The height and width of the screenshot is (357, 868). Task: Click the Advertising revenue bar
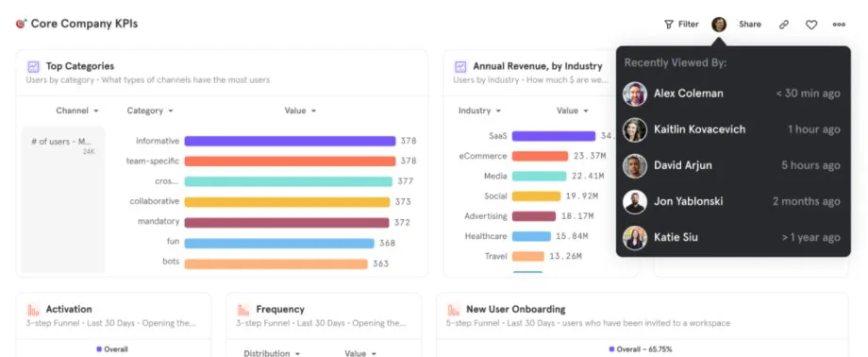534,216
